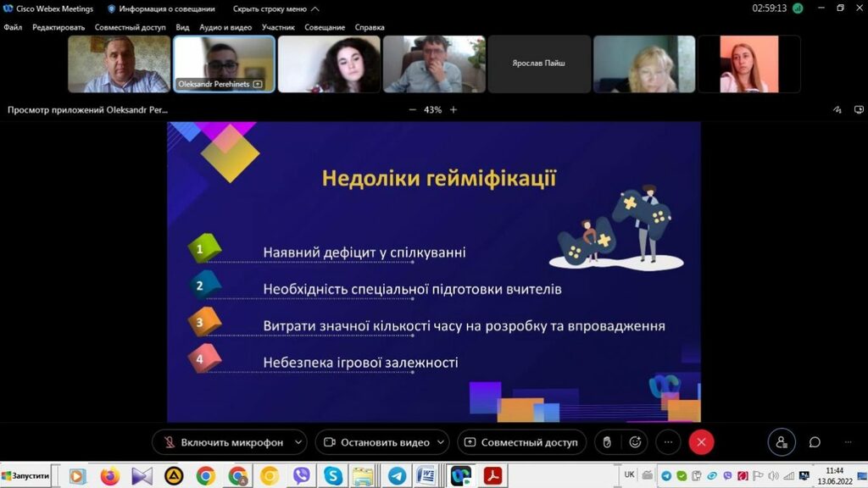Click the gesture recognition hand icon
The height and width of the screenshot is (488, 868).
[607, 441]
